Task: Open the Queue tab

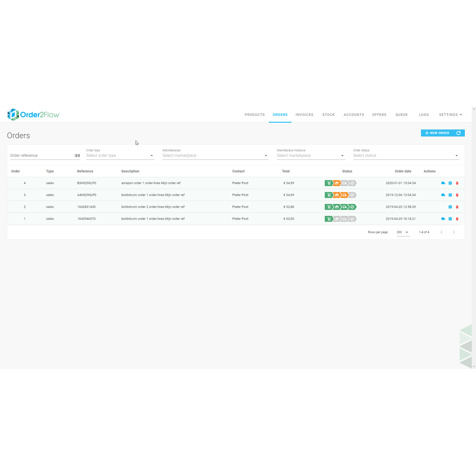Action: [x=401, y=115]
